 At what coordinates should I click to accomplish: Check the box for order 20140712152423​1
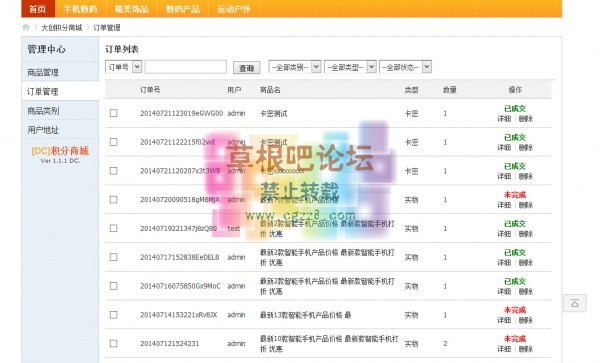[x=114, y=343]
